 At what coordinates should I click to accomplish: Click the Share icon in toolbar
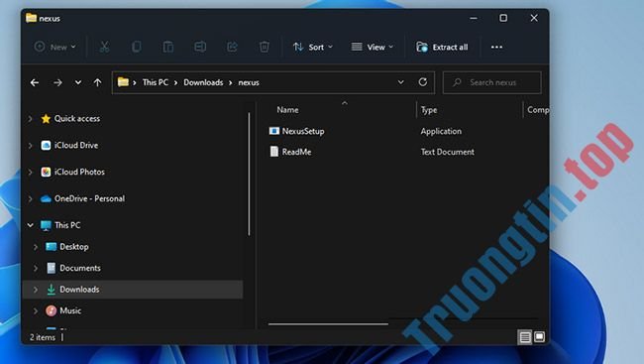coord(232,47)
